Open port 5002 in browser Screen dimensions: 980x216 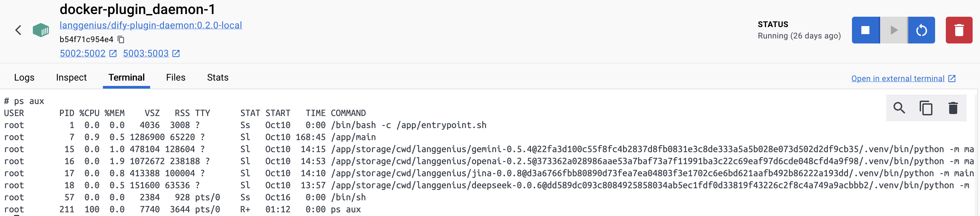pyautogui.click(x=112, y=53)
